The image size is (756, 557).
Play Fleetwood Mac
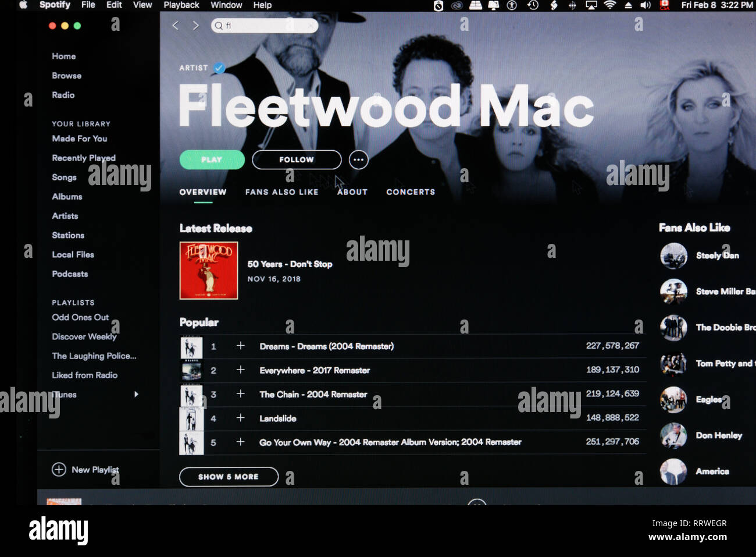[x=212, y=159]
